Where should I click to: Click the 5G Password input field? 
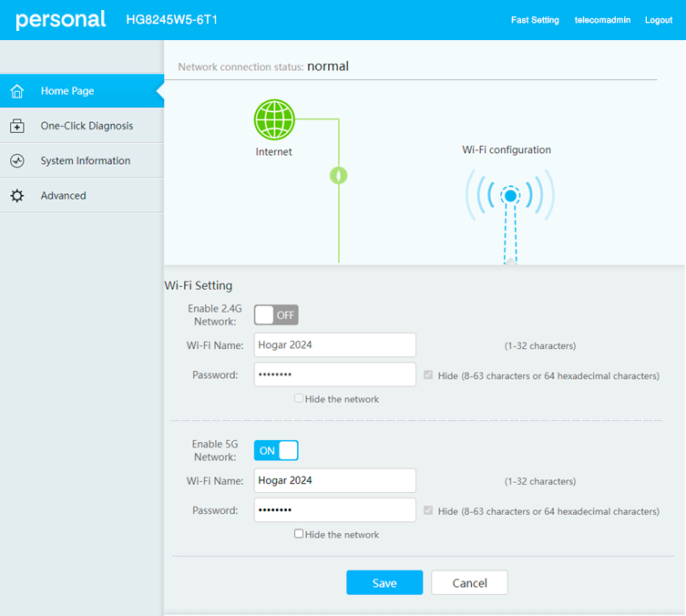tap(334, 510)
